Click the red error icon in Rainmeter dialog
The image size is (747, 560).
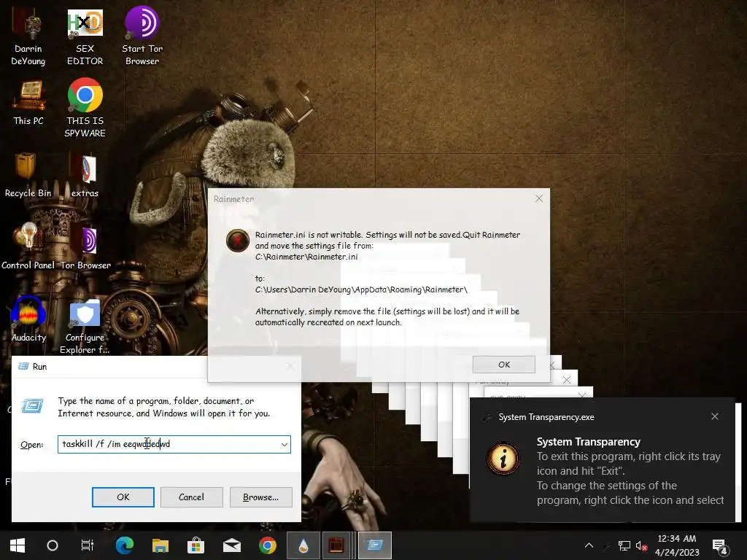pyautogui.click(x=237, y=240)
